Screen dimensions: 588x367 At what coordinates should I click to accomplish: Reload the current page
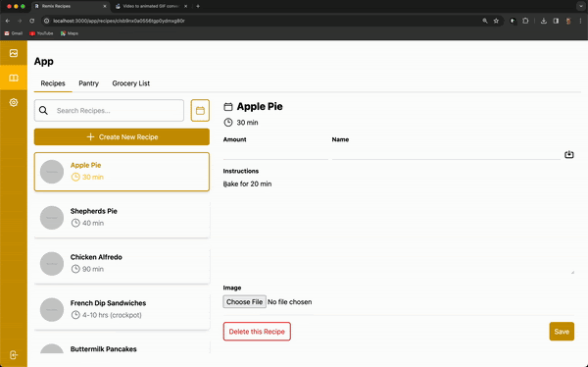32,21
